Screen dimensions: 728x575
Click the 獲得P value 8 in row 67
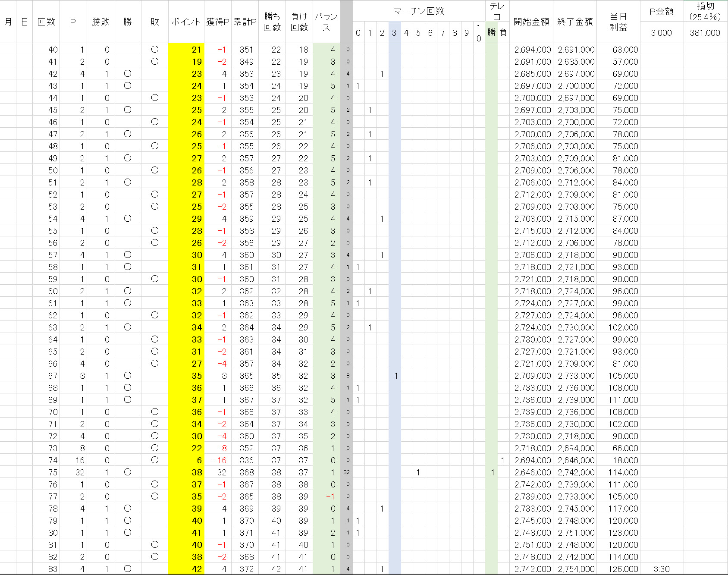click(x=218, y=376)
